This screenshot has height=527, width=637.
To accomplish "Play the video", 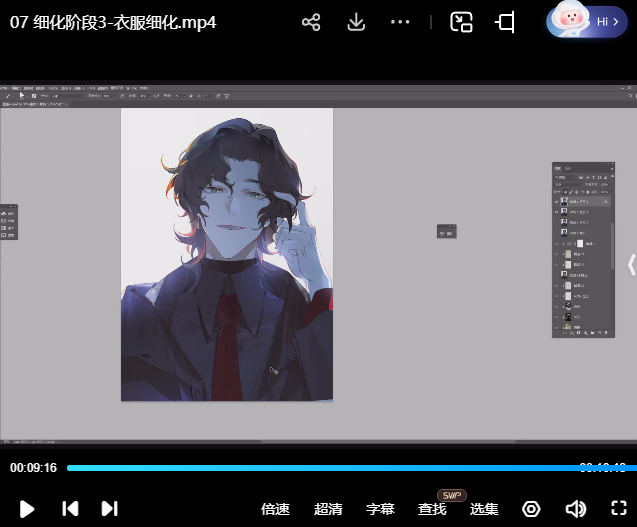I will [27, 508].
